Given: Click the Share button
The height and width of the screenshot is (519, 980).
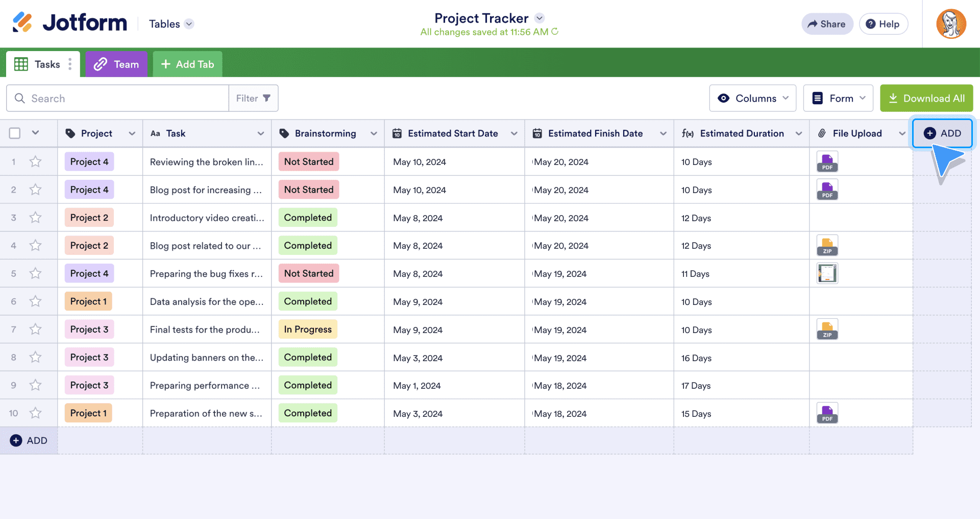Looking at the screenshot, I should [x=826, y=24].
